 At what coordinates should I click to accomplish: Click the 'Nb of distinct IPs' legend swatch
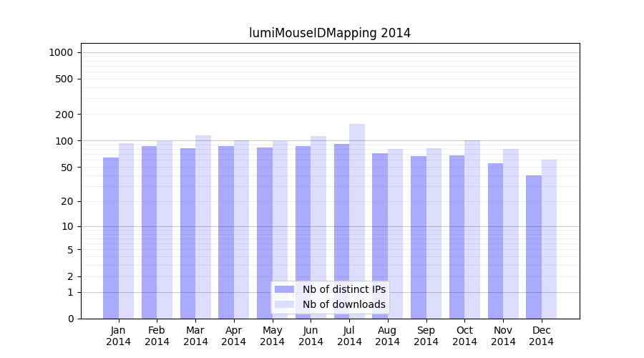(x=284, y=289)
